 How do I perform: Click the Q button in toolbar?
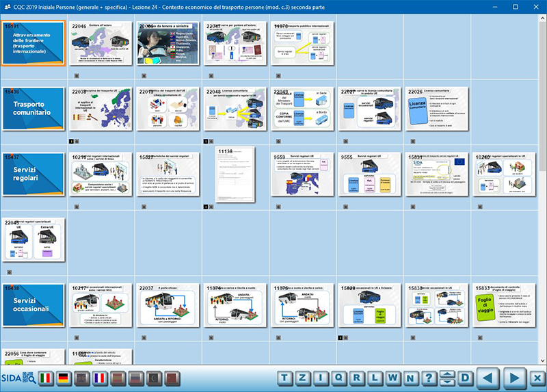[x=339, y=378]
